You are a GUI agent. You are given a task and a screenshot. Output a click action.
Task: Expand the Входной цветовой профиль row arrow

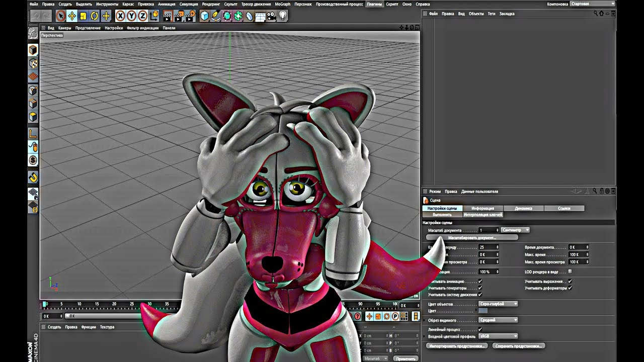pos(425,336)
